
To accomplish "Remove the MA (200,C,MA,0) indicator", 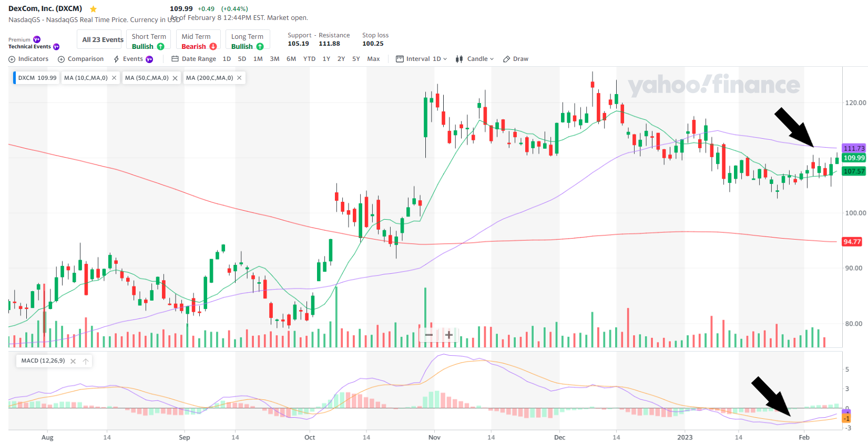I will (x=239, y=78).
